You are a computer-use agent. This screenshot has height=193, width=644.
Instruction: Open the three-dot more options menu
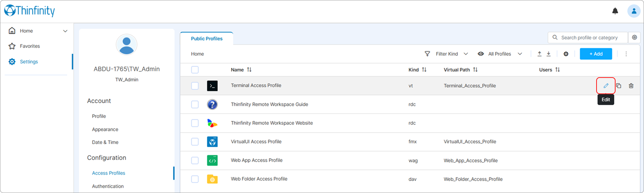pyautogui.click(x=626, y=54)
